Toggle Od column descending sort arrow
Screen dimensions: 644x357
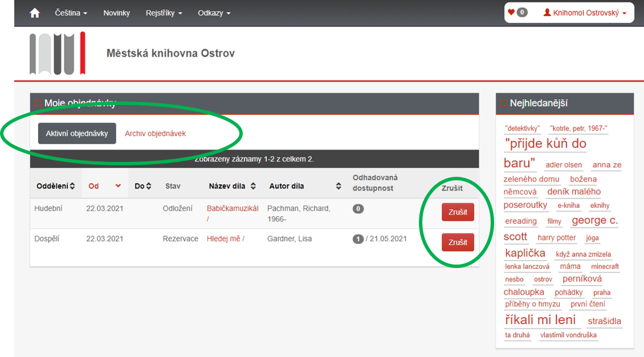click(x=118, y=186)
